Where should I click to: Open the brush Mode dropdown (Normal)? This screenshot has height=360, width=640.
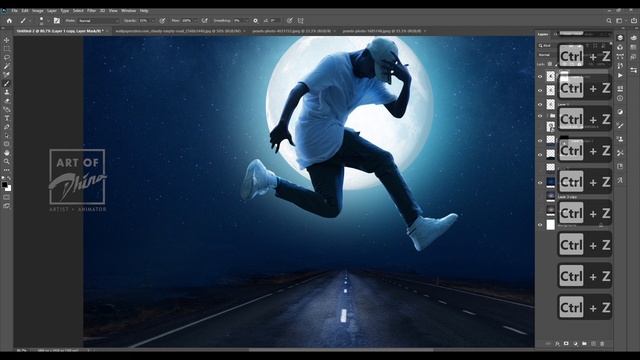[98, 20]
